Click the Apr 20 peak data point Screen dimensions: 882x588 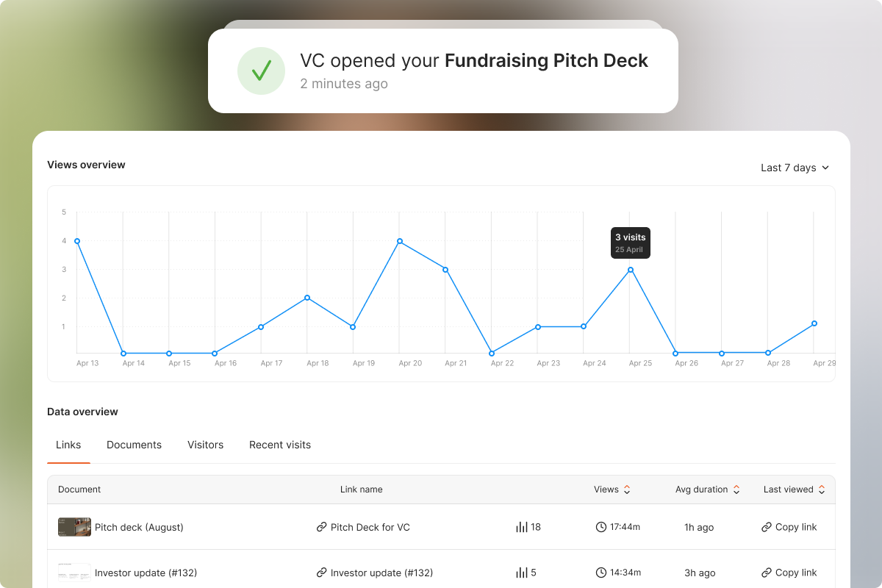pyautogui.click(x=399, y=241)
